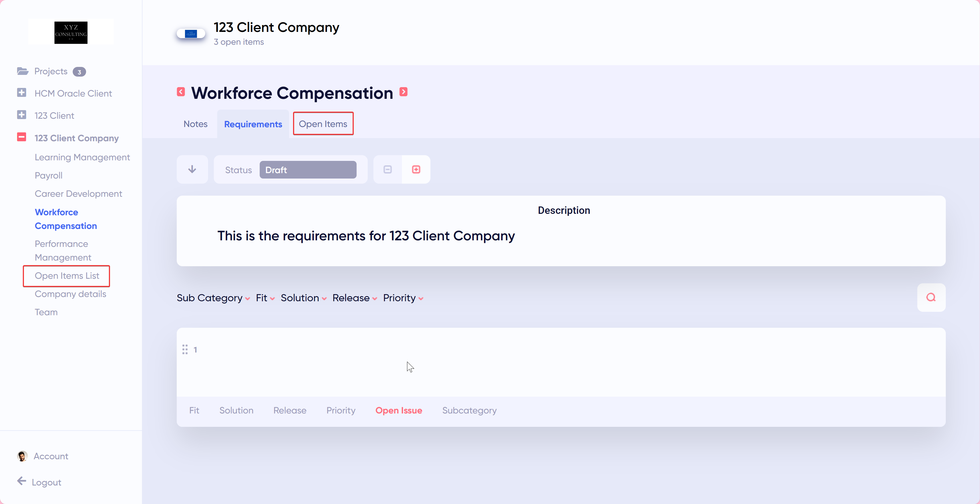Open the Open Items List link
The height and width of the screenshot is (504, 980).
tap(67, 276)
